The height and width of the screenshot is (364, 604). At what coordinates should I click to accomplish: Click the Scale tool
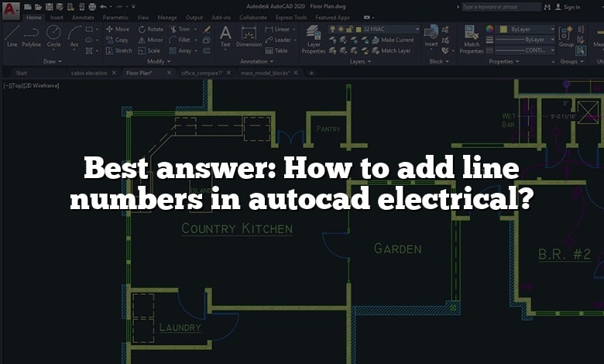pyautogui.click(x=149, y=50)
